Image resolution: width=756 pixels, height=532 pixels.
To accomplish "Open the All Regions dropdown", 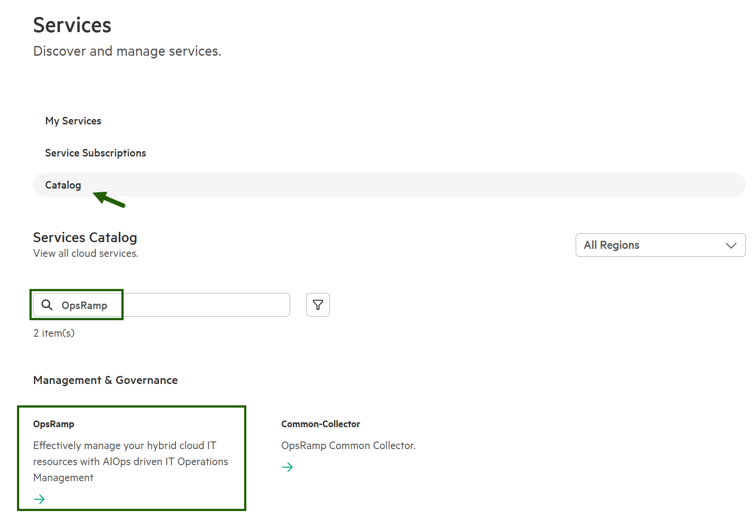I will coord(660,245).
